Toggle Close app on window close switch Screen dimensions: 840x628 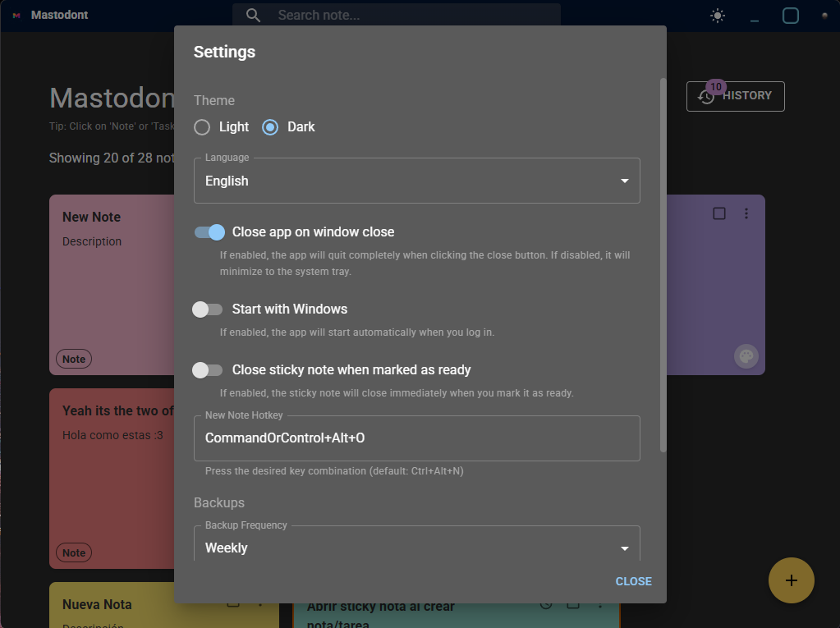209,232
